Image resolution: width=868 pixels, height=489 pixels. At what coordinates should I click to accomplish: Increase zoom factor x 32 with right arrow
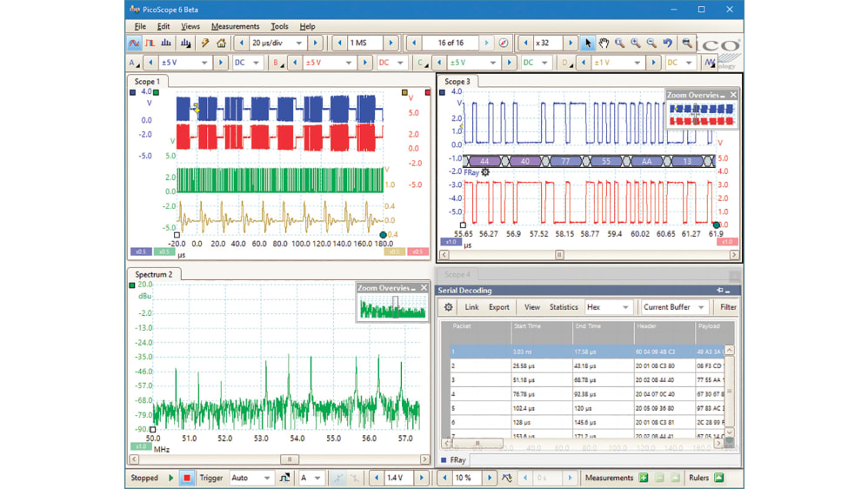coord(571,43)
